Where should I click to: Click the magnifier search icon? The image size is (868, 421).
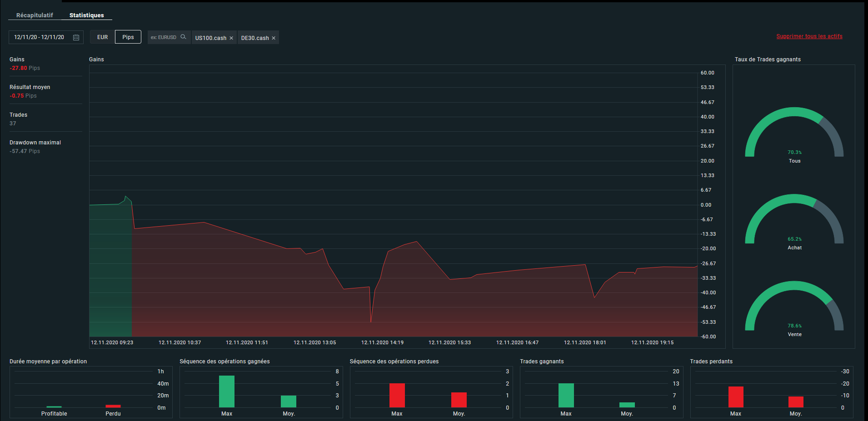coord(183,37)
